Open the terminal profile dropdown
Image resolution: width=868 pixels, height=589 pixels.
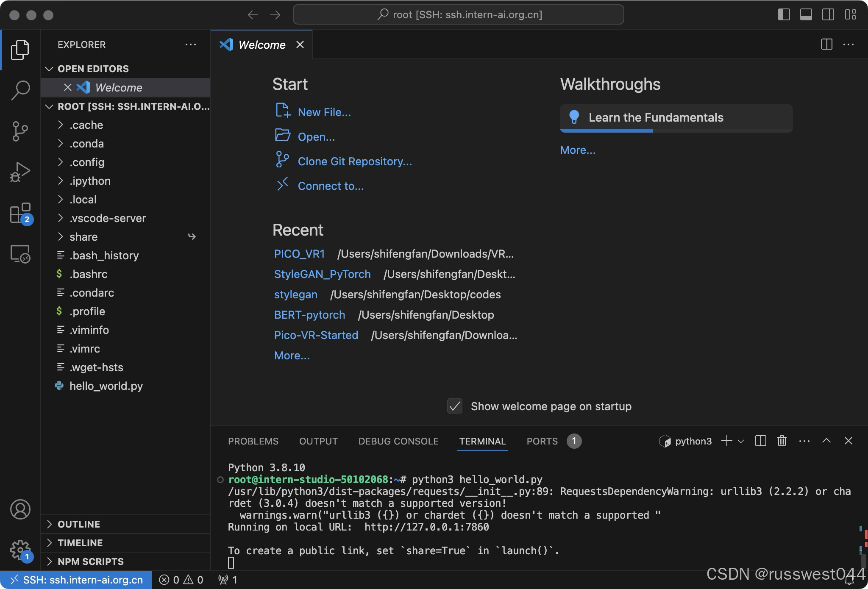pyautogui.click(x=741, y=441)
